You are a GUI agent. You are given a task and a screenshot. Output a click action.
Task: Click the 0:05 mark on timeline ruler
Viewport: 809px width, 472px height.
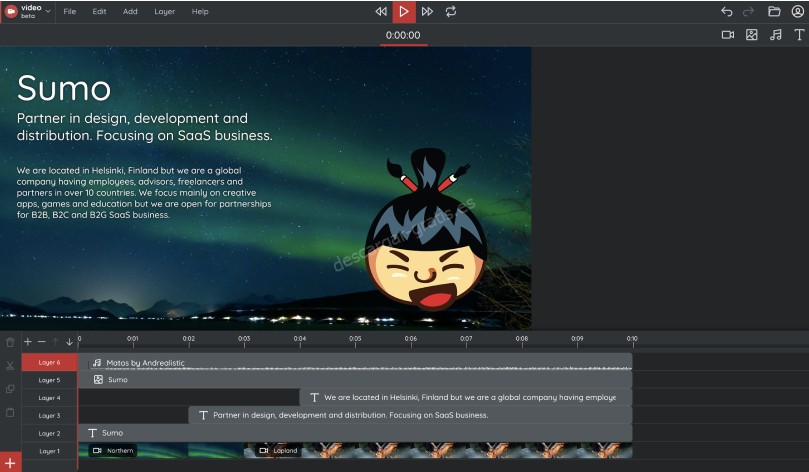click(x=355, y=340)
